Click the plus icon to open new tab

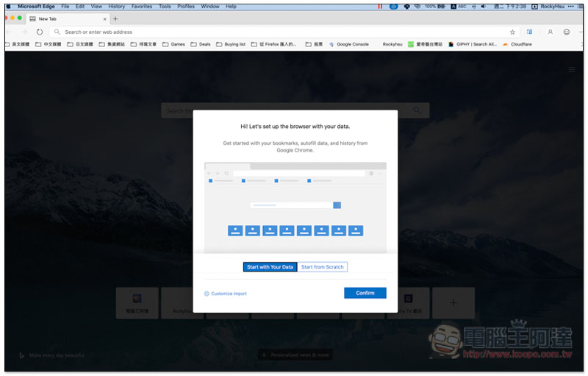pyautogui.click(x=115, y=18)
